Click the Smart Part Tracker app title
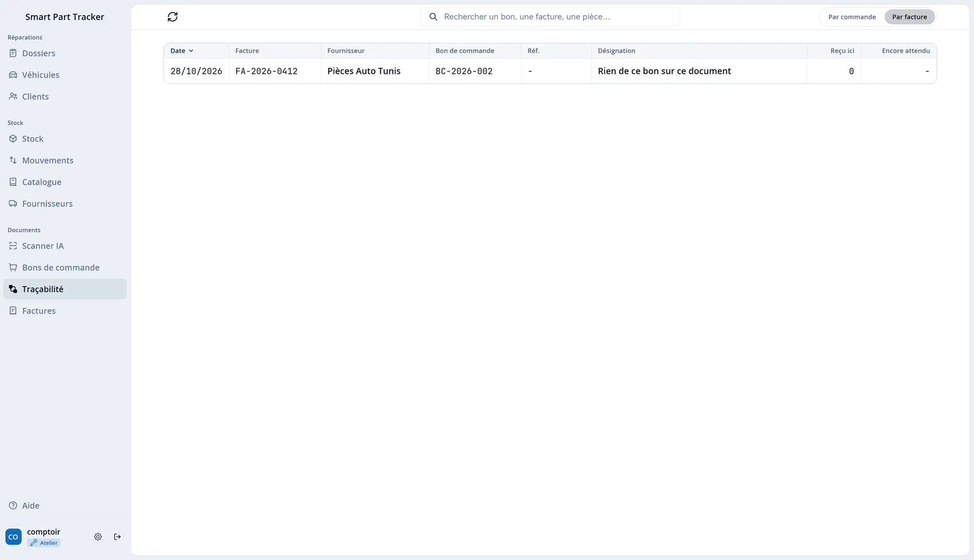 [x=65, y=17]
